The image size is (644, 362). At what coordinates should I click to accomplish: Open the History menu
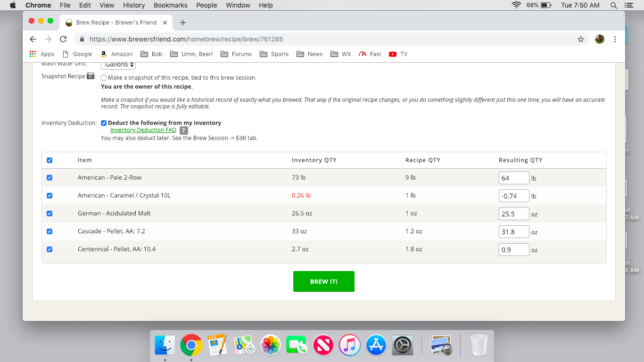[134, 5]
